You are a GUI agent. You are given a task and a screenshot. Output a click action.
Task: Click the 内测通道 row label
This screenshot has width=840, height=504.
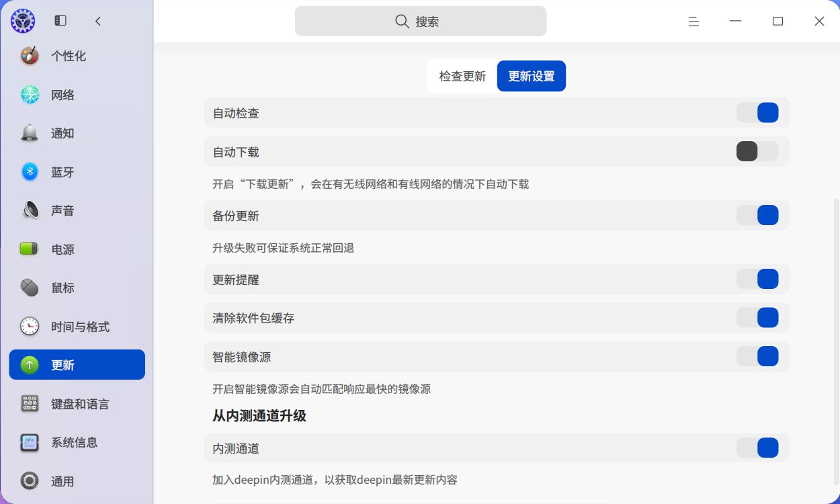236,448
